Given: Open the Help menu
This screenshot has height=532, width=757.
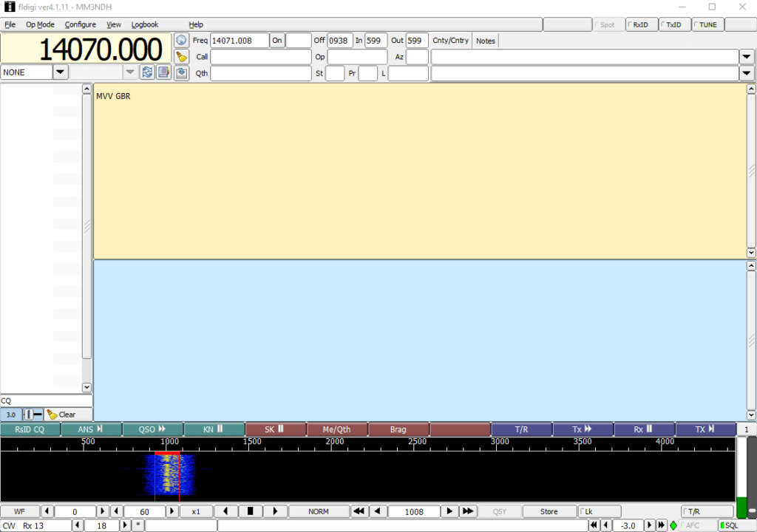Looking at the screenshot, I should click(196, 24).
